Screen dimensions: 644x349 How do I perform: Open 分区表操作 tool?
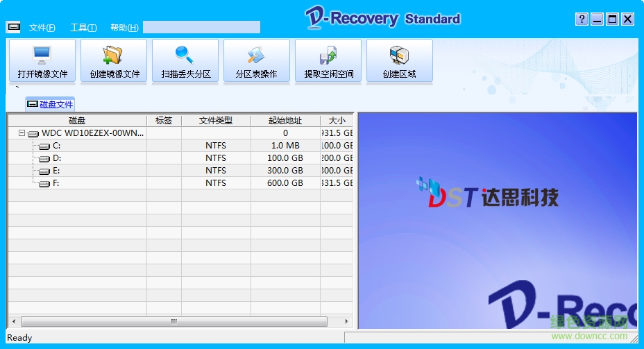[x=257, y=61]
